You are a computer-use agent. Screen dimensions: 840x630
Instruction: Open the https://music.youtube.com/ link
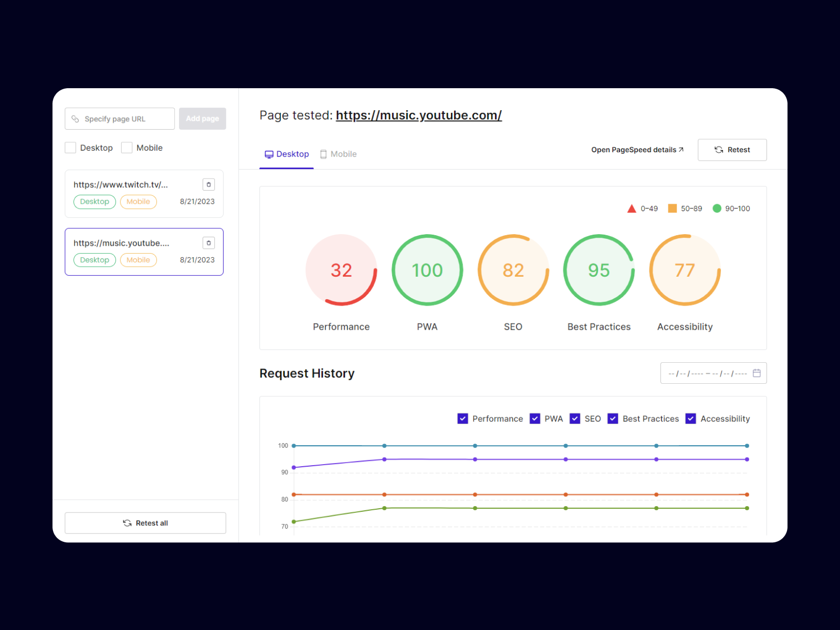coord(418,115)
